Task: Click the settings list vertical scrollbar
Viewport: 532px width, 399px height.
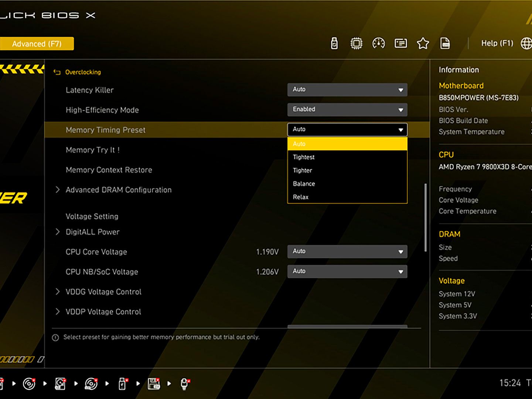Action: click(x=426, y=217)
